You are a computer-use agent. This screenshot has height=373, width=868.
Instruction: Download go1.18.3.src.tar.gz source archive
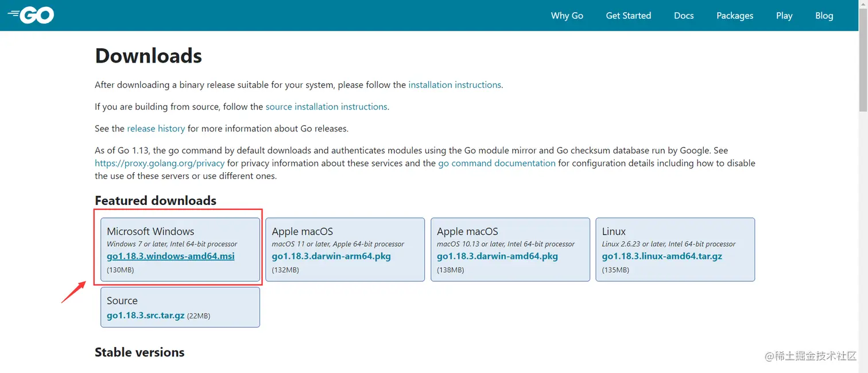tap(145, 316)
